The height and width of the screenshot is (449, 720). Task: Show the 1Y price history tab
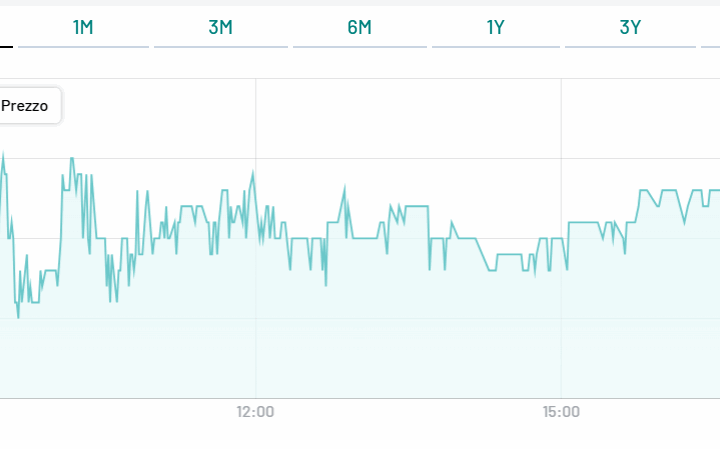[495, 27]
